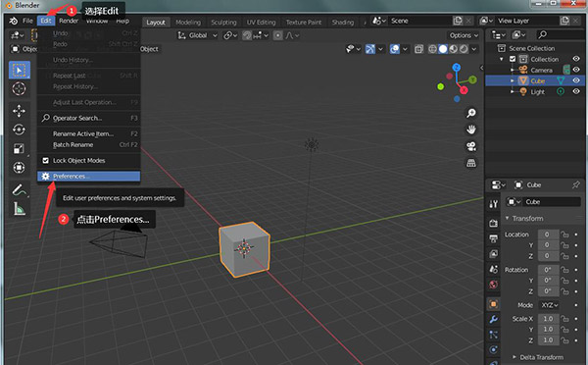Click new view layer icon
Image resolution: width=588 pixels, height=365 pixels.
564,21
